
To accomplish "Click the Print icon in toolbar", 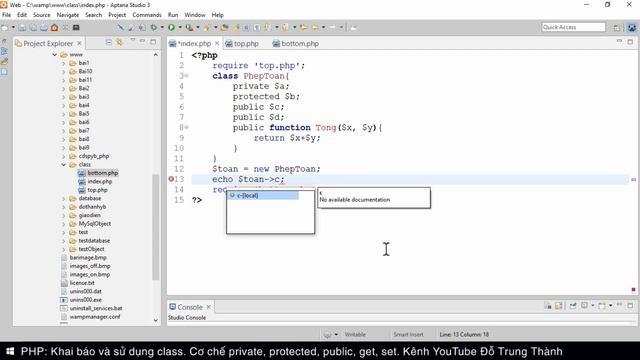I will [44, 27].
